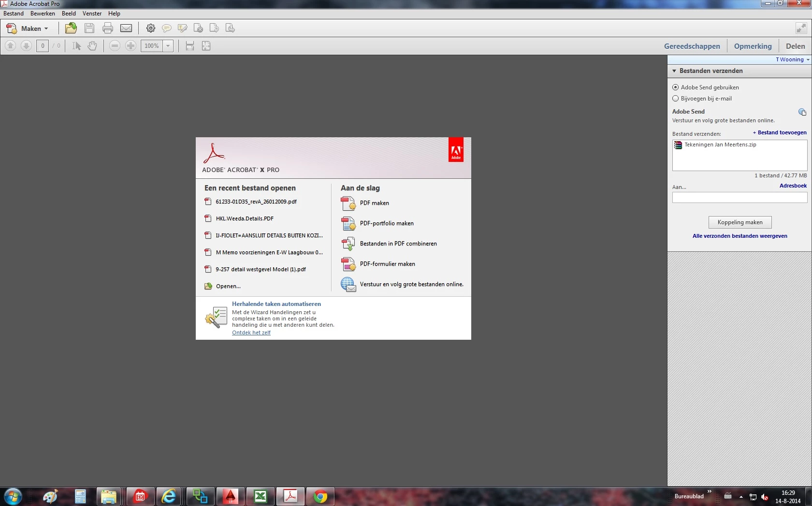Screen dimensions: 812x506
Task: Toggle read mode icon at toolbar right
Action: point(801,28)
